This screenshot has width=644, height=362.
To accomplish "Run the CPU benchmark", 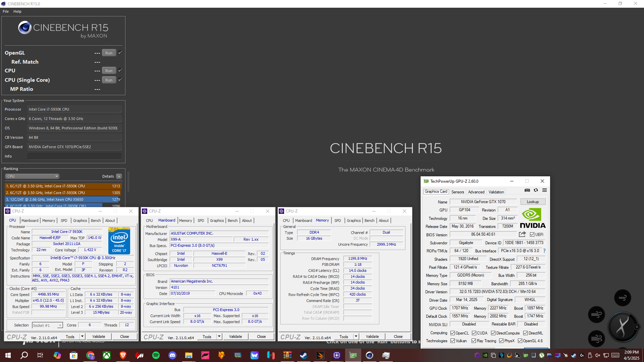I will point(109,71).
